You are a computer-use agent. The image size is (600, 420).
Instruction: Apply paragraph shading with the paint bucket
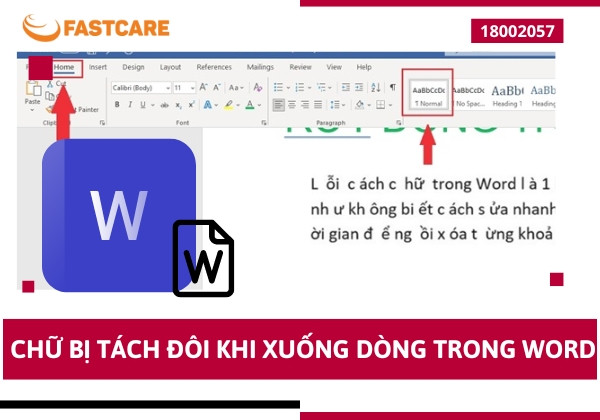360,105
